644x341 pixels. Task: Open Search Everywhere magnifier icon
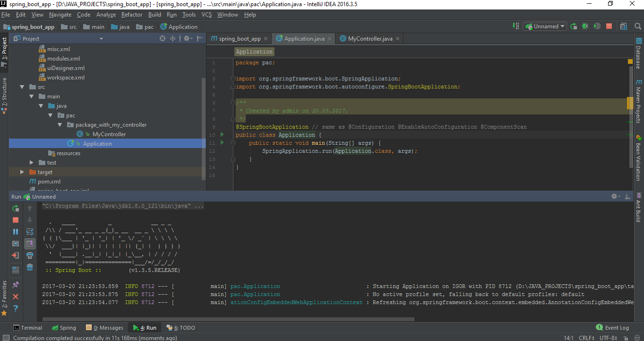[638, 26]
